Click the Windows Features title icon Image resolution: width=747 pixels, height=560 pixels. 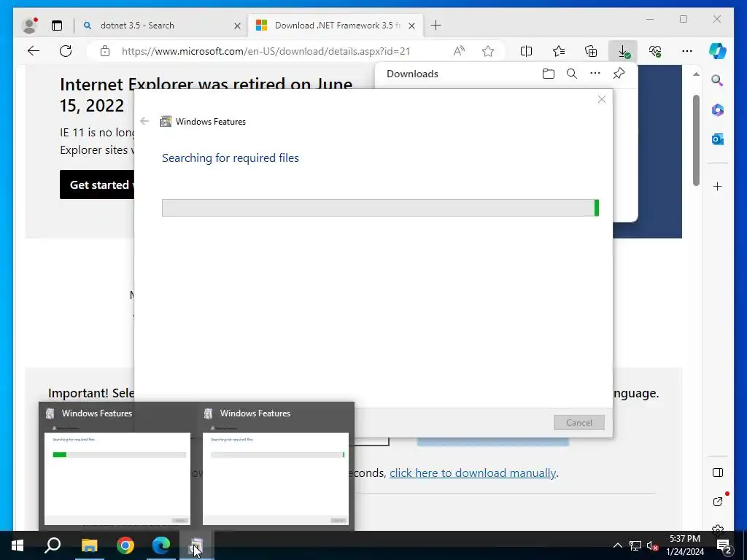[166, 122]
